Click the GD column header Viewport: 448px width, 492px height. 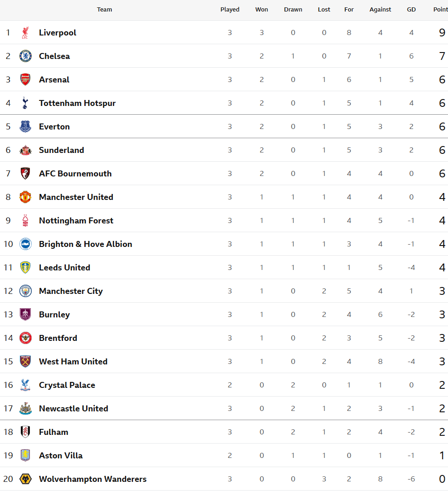click(x=411, y=9)
